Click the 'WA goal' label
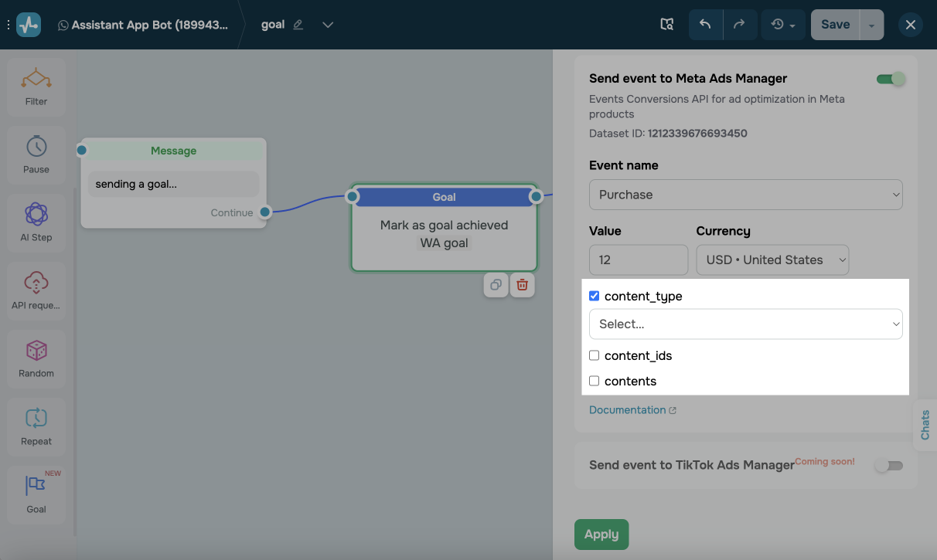The image size is (937, 560). coord(445,243)
